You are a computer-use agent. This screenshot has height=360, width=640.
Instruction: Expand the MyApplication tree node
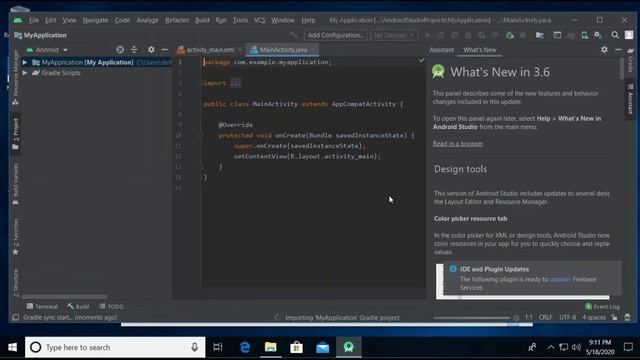tap(25, 62)
